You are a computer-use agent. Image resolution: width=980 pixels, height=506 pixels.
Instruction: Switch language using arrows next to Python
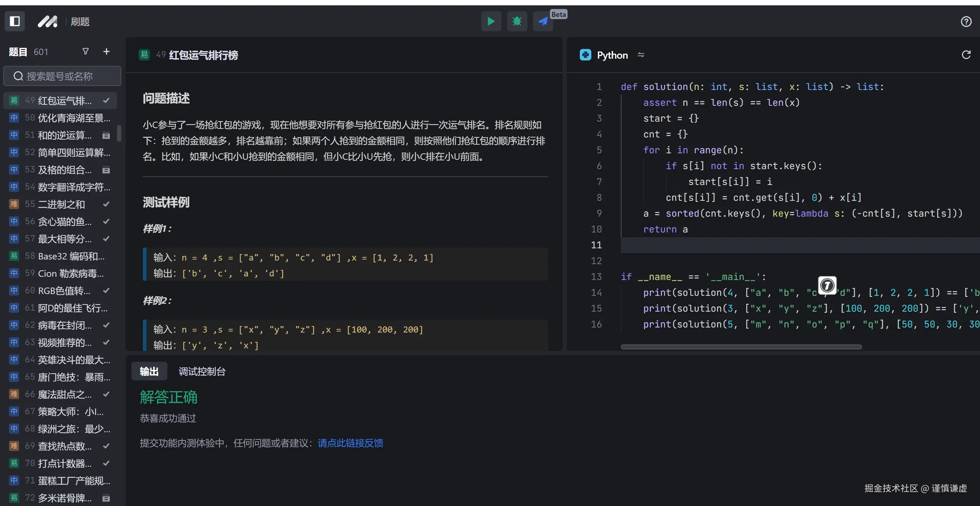pyautogui.click(x=641, y=55)
